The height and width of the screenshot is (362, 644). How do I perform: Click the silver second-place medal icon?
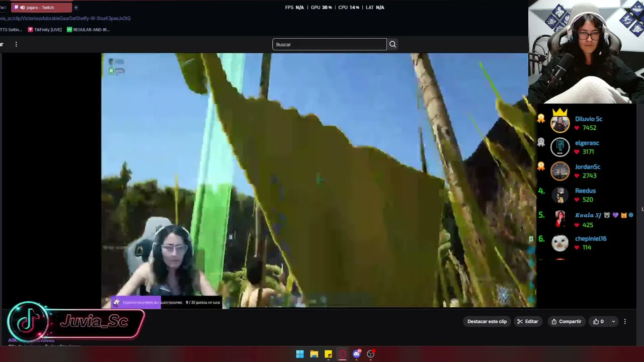(541, 142)
